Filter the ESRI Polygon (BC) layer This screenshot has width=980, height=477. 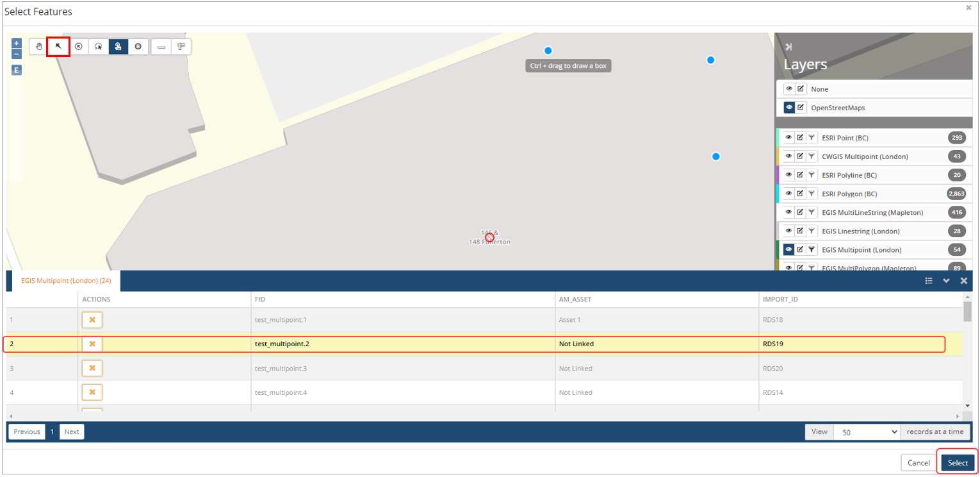(812, 194)
